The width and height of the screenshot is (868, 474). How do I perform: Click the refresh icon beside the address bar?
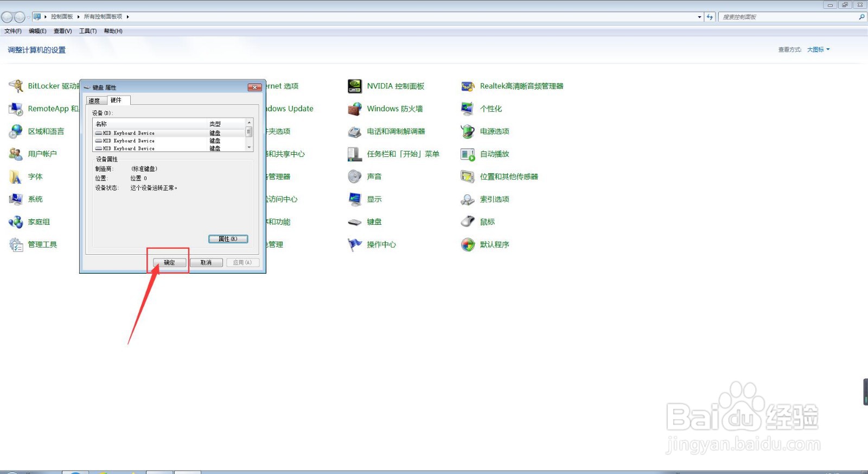tap(710, 17)
